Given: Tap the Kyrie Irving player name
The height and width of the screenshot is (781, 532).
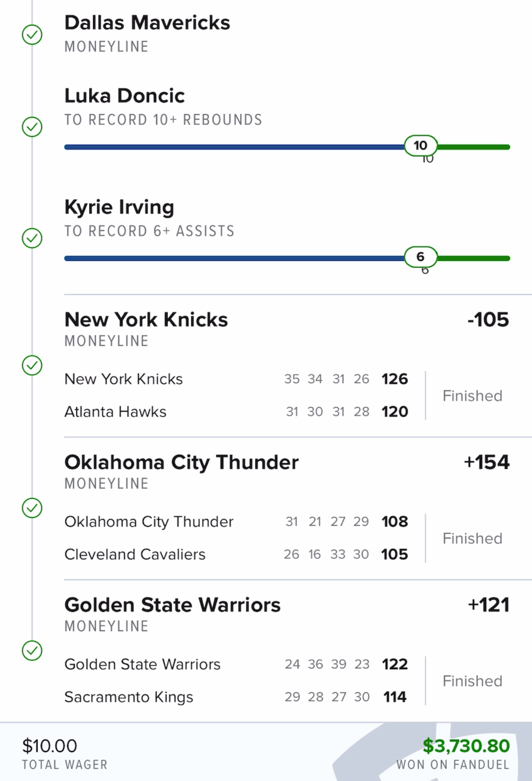Looking at the screenshot, I should tap(119, 207).
